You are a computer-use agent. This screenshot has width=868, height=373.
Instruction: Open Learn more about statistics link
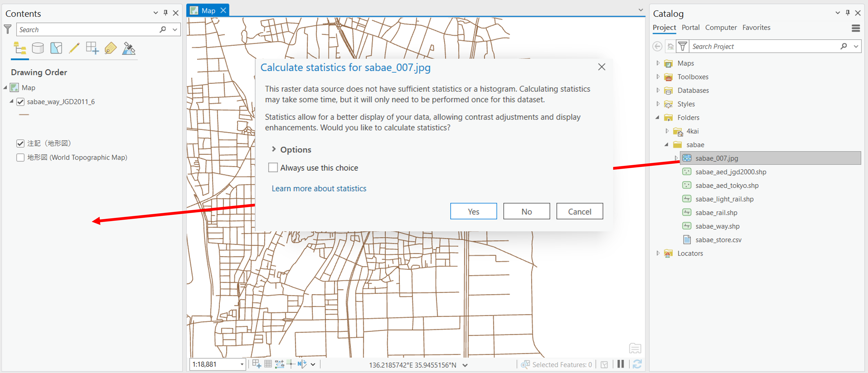319,189
